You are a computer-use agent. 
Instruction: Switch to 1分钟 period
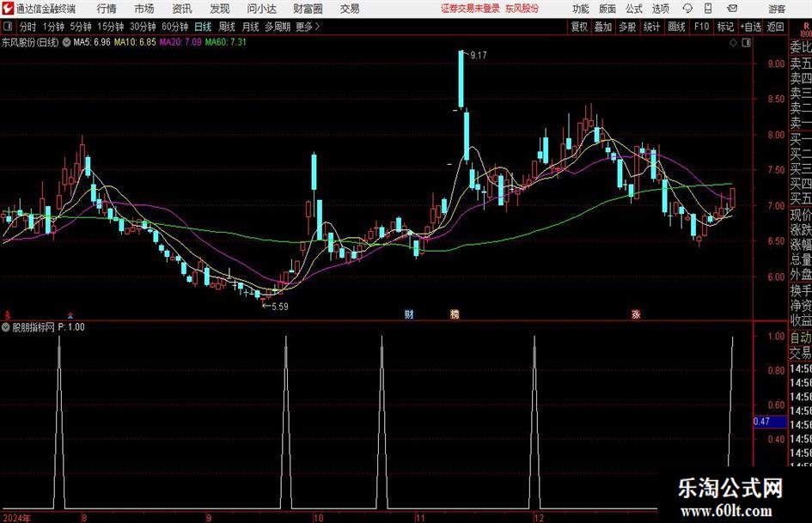(53, 27)
